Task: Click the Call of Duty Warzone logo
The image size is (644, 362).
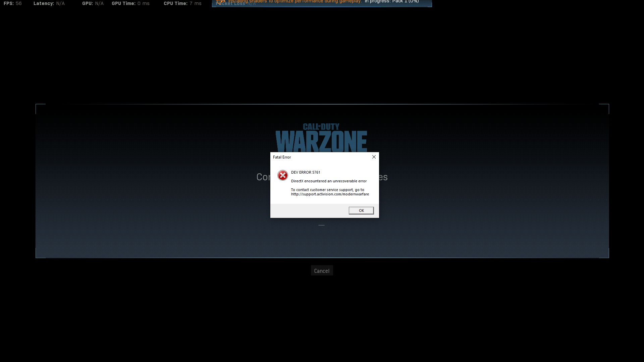Action: pos(321,138)
